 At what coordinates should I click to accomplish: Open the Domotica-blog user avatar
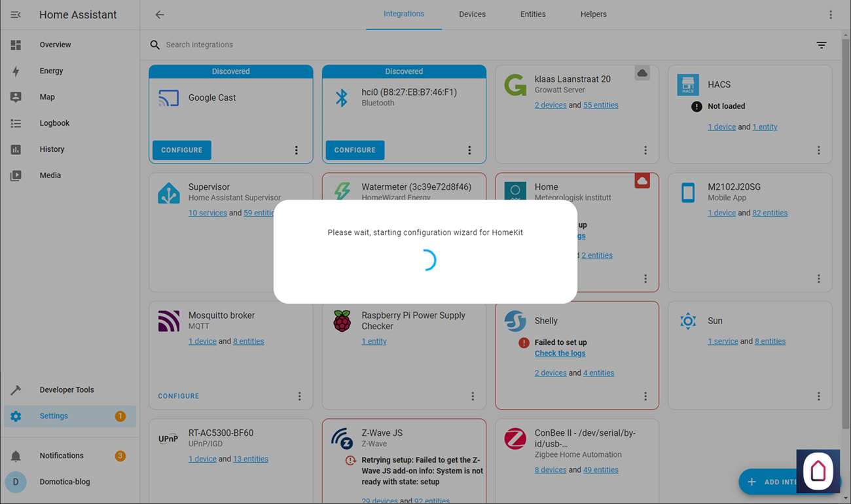(x=16, y=482)
